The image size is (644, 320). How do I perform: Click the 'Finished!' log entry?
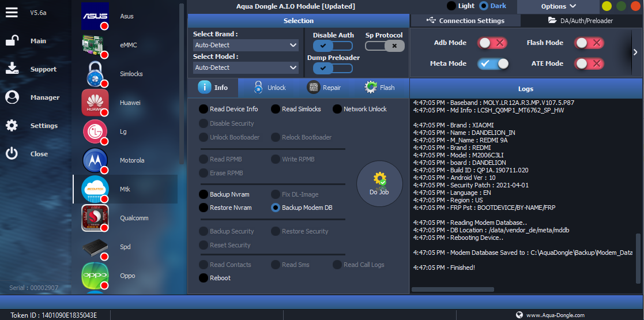(444, 268)
